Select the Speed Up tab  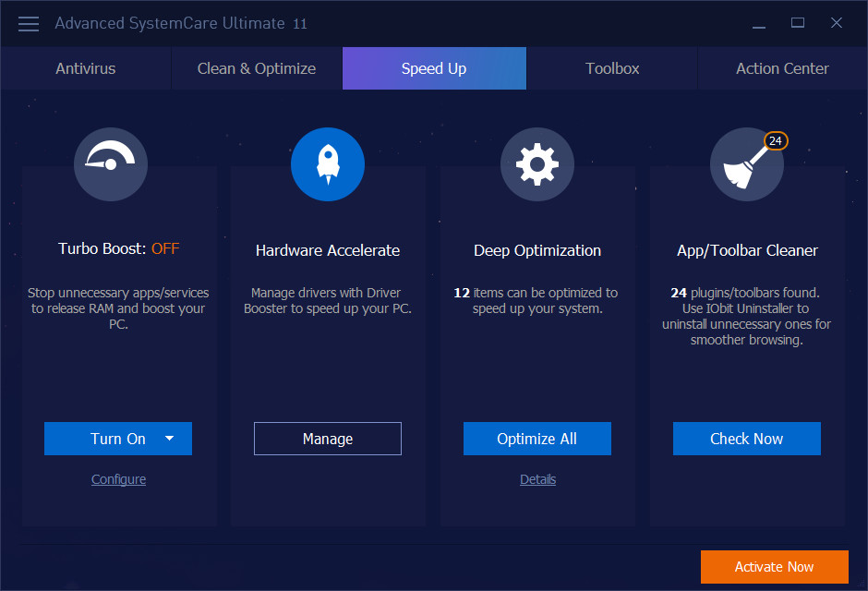pyautogui.click(x=434, y=68)
